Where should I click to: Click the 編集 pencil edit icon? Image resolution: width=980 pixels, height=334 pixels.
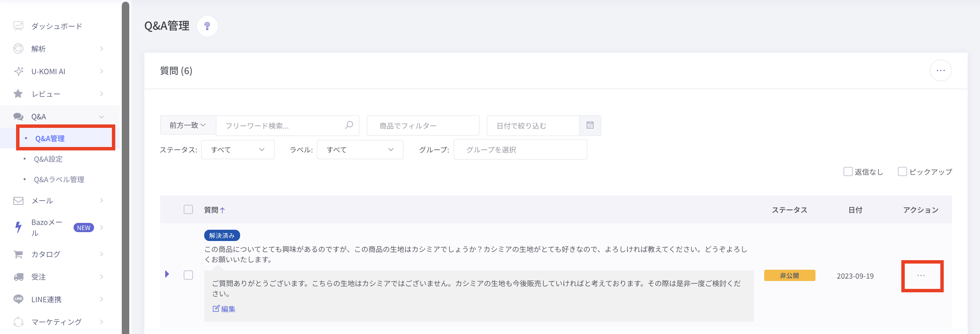[216, 308]
